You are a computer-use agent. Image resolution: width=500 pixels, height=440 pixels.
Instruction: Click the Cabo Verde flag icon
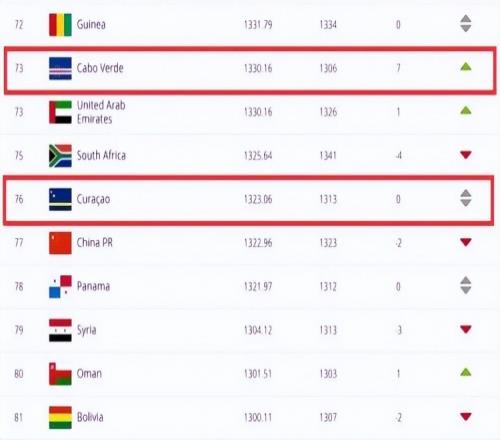pyautogui.click(x=60, y=68)
